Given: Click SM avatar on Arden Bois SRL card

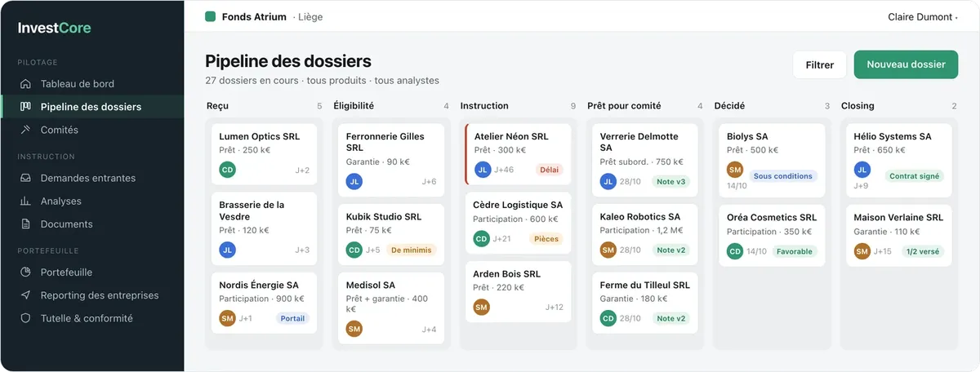Looking at the screenshot, I should pyautogui.click(x=481, y=307).
